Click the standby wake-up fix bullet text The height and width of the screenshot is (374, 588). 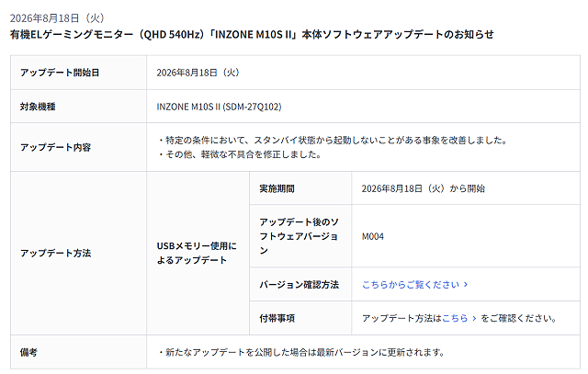(x=333, y=141)
